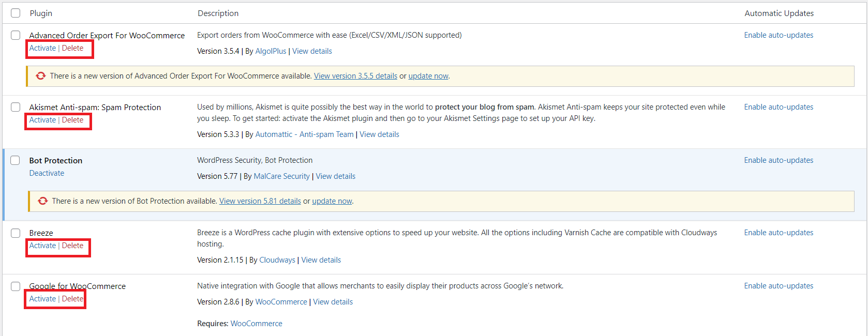Screen dimensions: 868x336
Task: Tick the Google for WooCommerce checkbox
Action: tap(16, 286)
